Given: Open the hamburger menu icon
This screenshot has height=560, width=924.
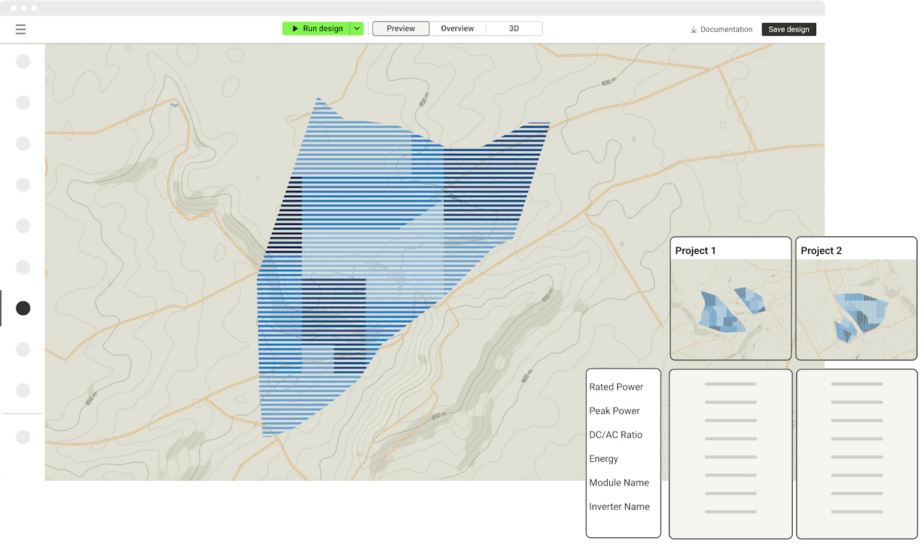Looking at the screenshot, I should [x=20, y=30].
